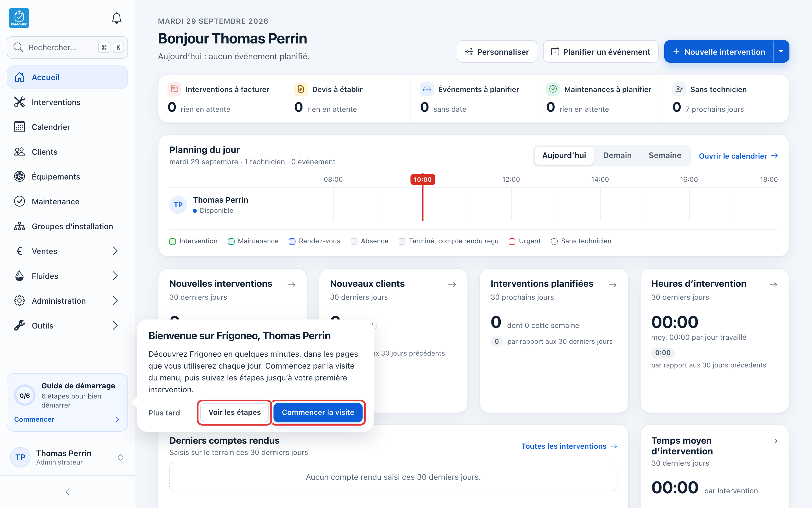The height and width of the screenshot is (508, 812).
Task: Expand the Ventes submenu
Action: click(115, 251)
